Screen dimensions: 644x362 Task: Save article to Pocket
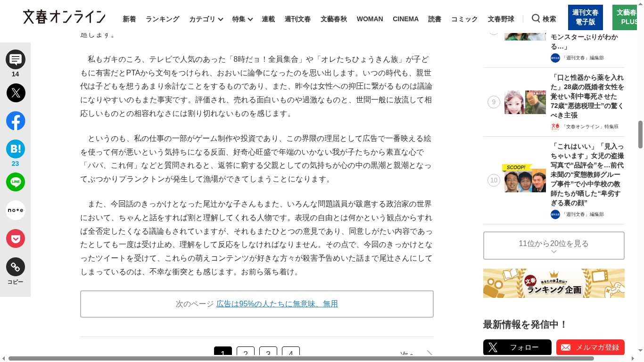[x=16, y=239]
